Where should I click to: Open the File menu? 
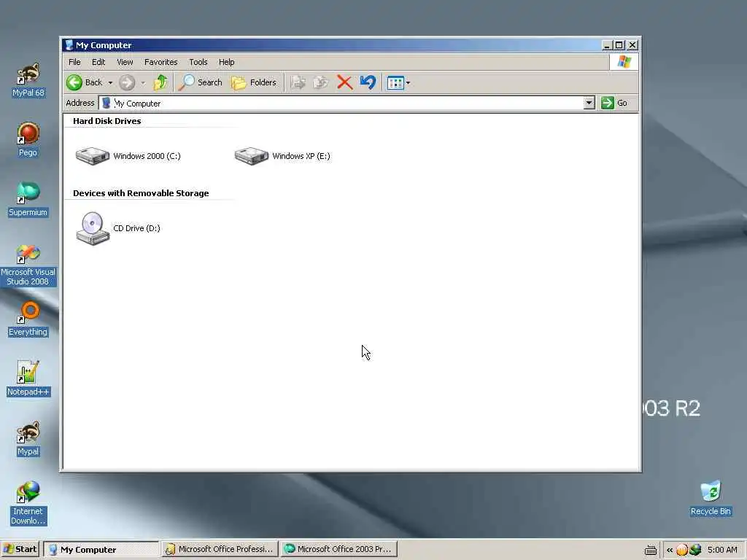coord(74,62)
